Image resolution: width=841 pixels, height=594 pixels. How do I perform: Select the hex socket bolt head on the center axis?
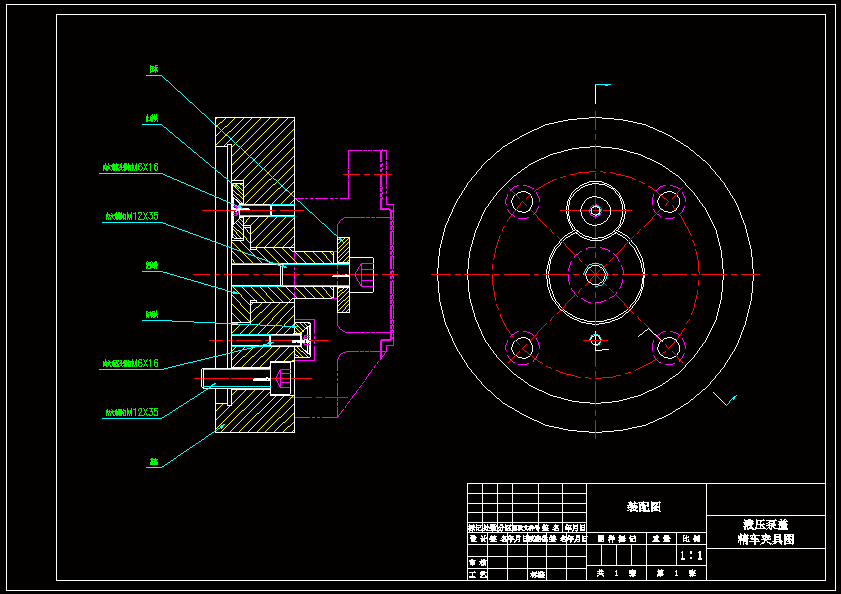pyautogui.click(x=363, y=275)
